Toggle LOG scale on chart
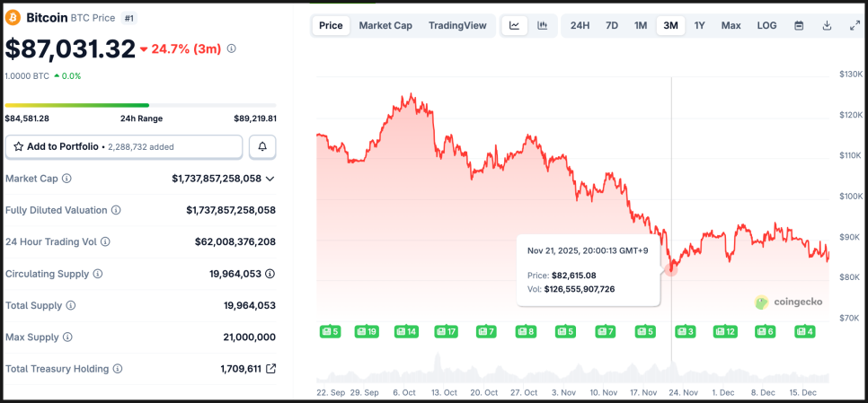The width and height of the screenshot is (868, 403). pos(766,25)
